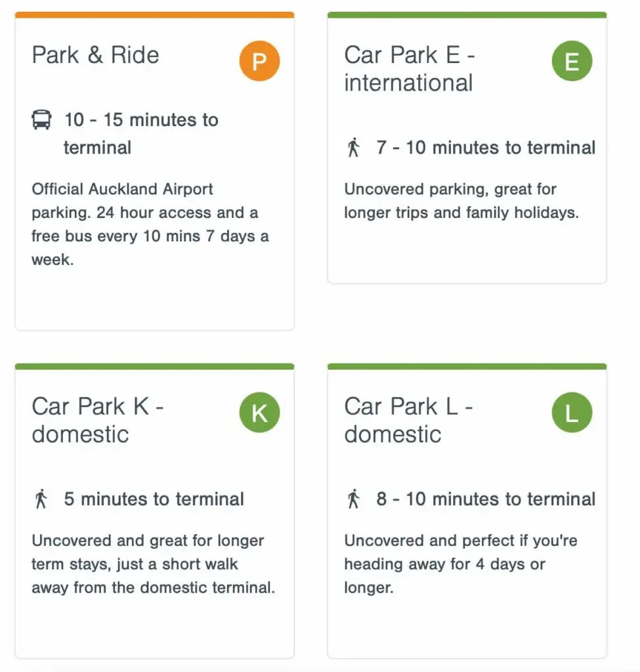
Task: Click the orange P badge for Park & Ride
Action: click(259, 61)
